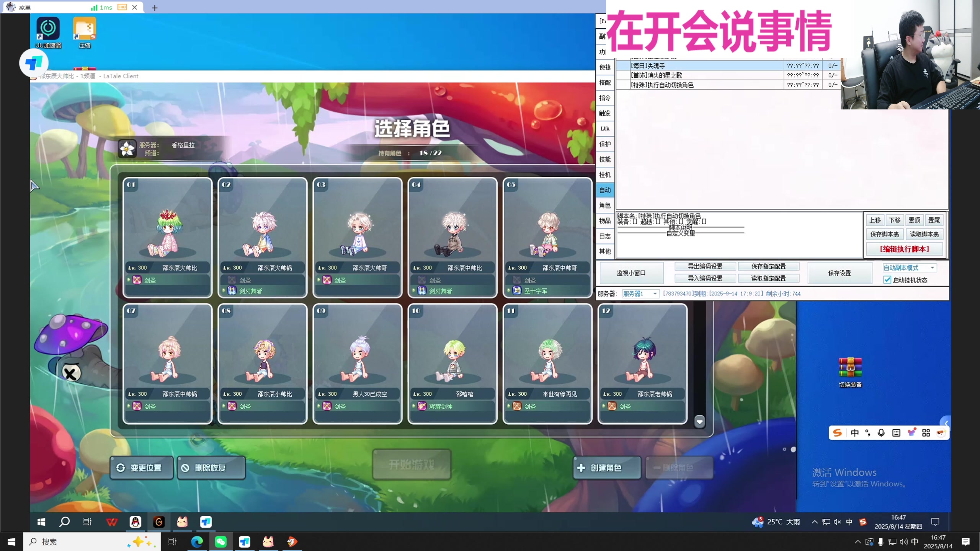Switch to the 物品 side tab
980x551 pixels.
click(605, 220)
